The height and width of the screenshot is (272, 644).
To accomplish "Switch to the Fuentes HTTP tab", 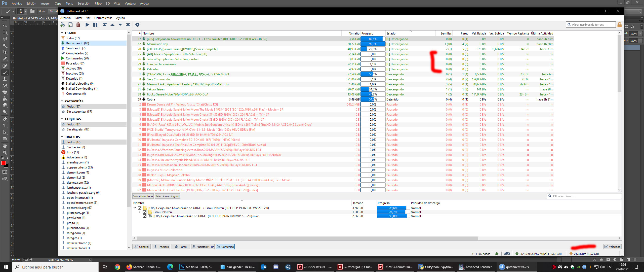I will (203, 247).
